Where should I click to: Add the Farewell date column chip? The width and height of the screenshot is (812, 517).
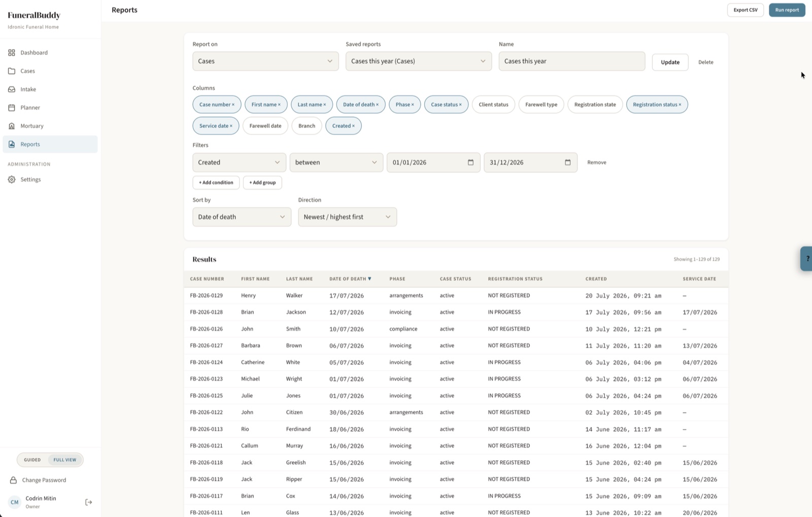(x=265, y=126)
